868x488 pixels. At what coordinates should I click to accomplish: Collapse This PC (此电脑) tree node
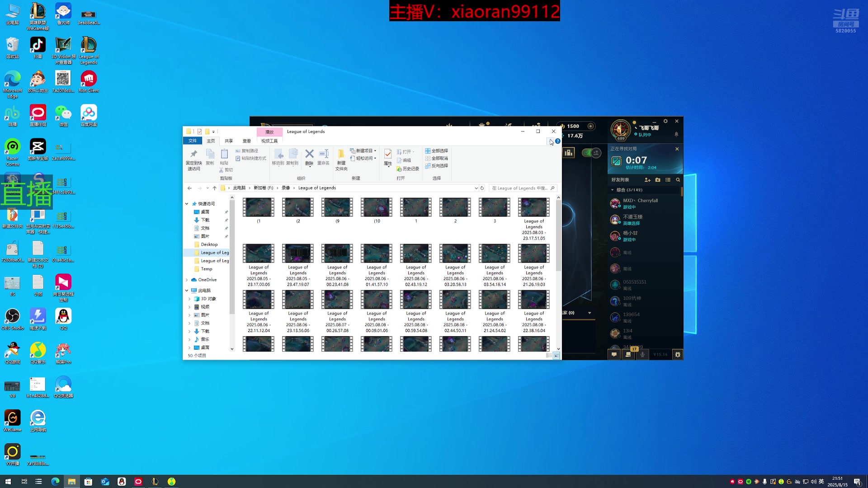187,291
